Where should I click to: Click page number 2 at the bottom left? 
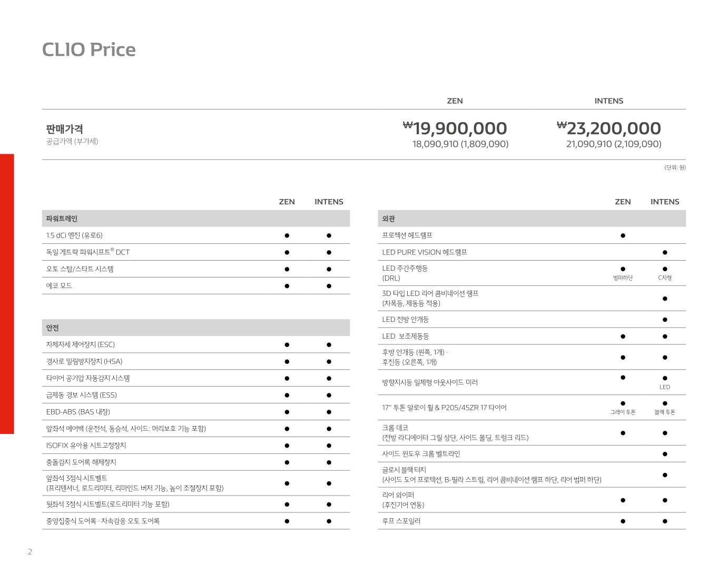30,552
